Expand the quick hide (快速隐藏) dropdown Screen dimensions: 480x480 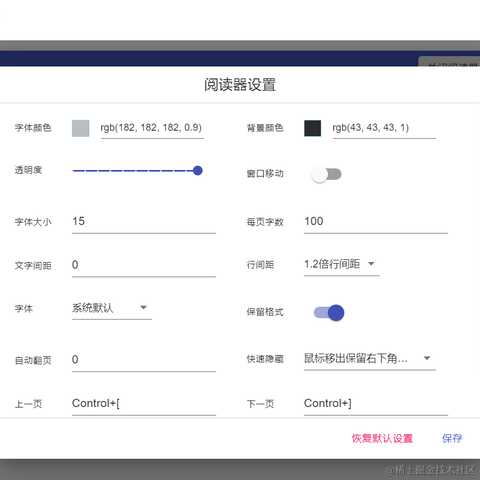[370, 359]
